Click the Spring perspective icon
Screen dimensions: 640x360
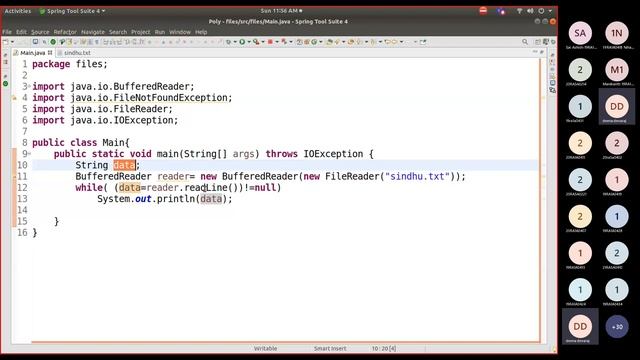(553, 42)
